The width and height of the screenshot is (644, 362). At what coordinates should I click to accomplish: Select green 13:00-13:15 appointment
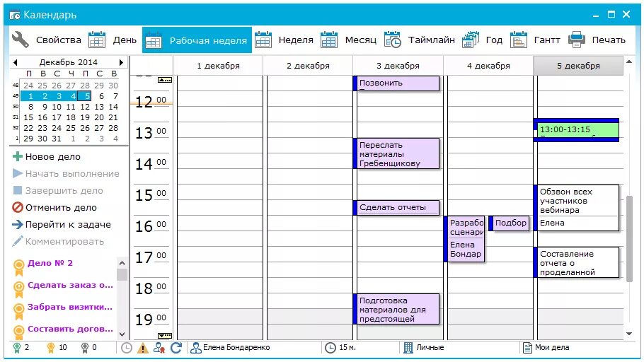click(x=577, y=131)
